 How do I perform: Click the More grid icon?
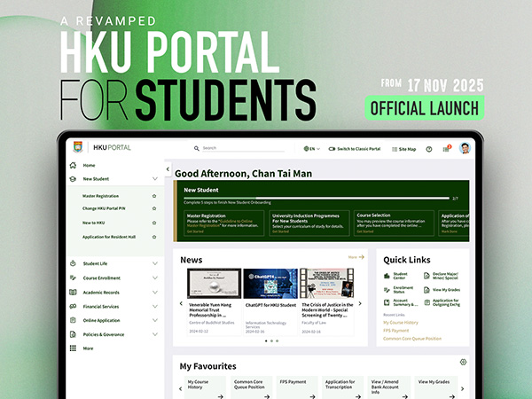click(73, 348)
